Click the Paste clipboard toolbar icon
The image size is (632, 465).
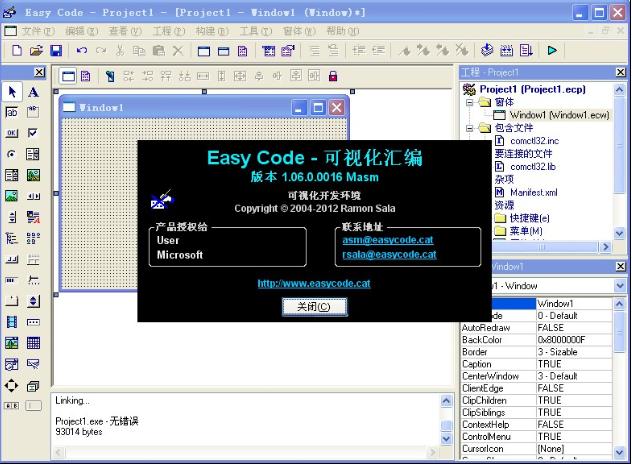pos(159,51)
